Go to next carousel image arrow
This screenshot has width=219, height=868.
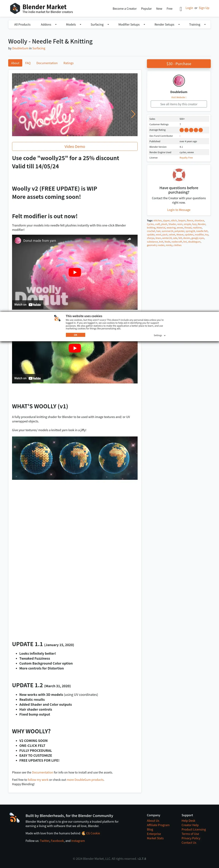pos(133,114)
